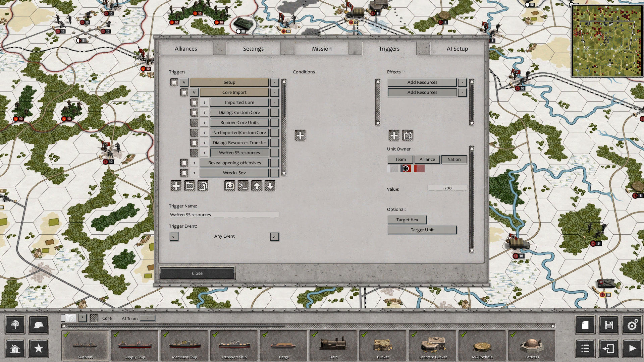This screenshot has width=644, height=362.
Task: Collapse the Core Import group
Action: point(194,92)
